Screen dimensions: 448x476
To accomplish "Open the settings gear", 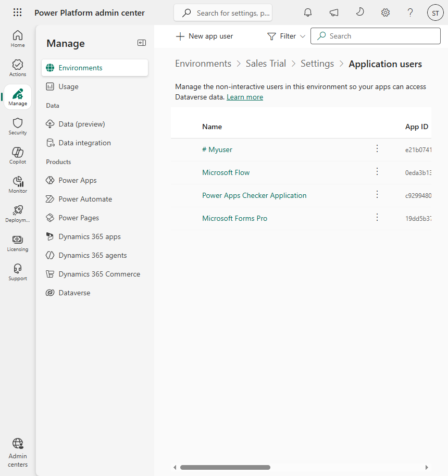I will [x=385, y=12].
